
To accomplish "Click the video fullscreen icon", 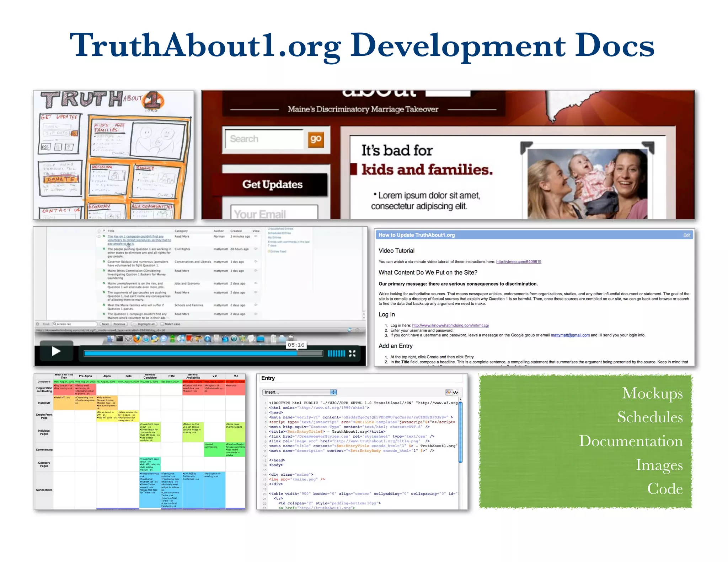I will click(x=352, y=353).
